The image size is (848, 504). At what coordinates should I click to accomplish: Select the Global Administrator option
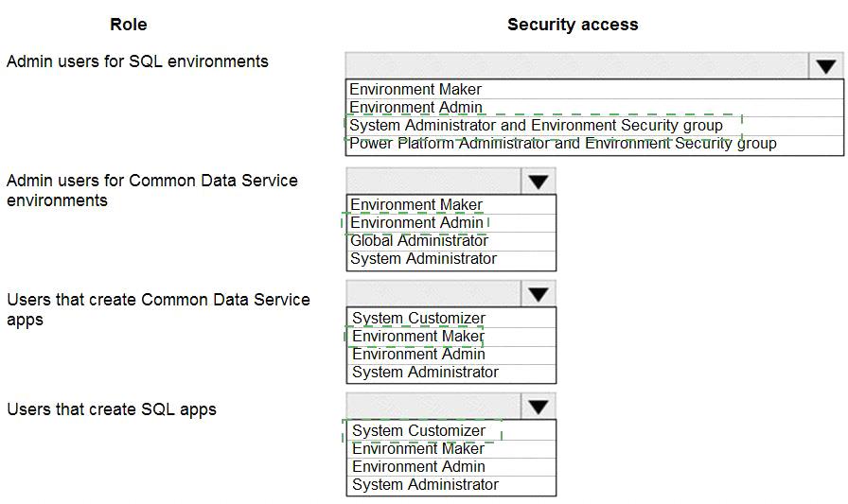tap(451, 240)
